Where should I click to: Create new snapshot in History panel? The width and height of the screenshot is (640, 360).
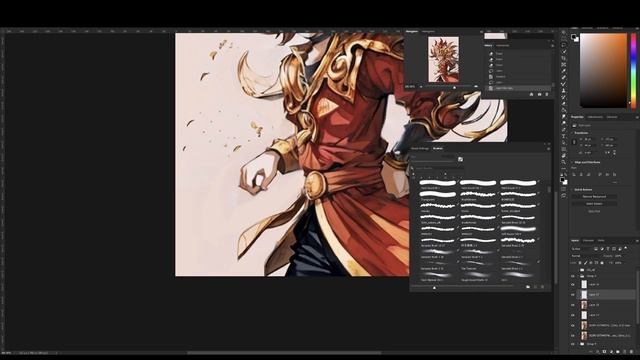pos(540,94)
